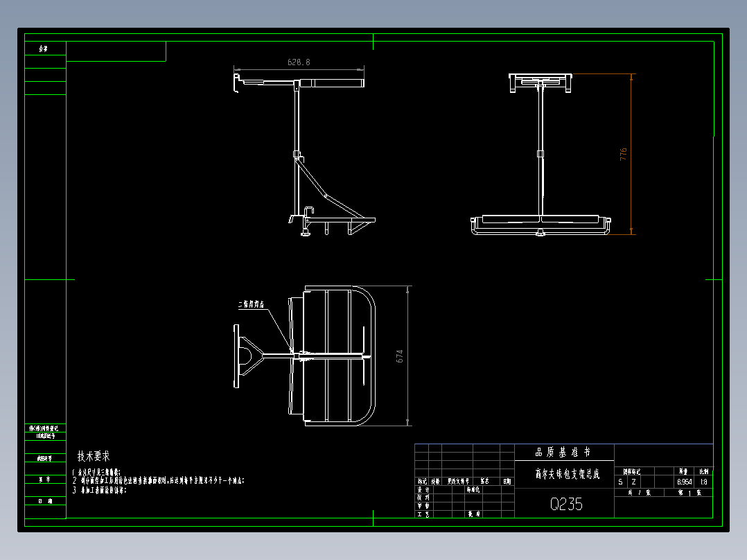Select the 674 dimension in the plan view
This screenshot has width=747, height=560.
pyautogui.click(x=399, y=356)
